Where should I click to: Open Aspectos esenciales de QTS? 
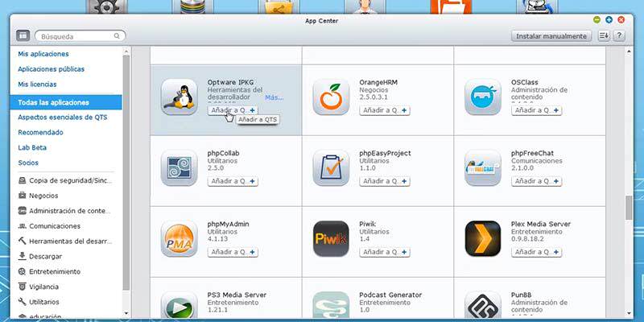click(62, 117)
